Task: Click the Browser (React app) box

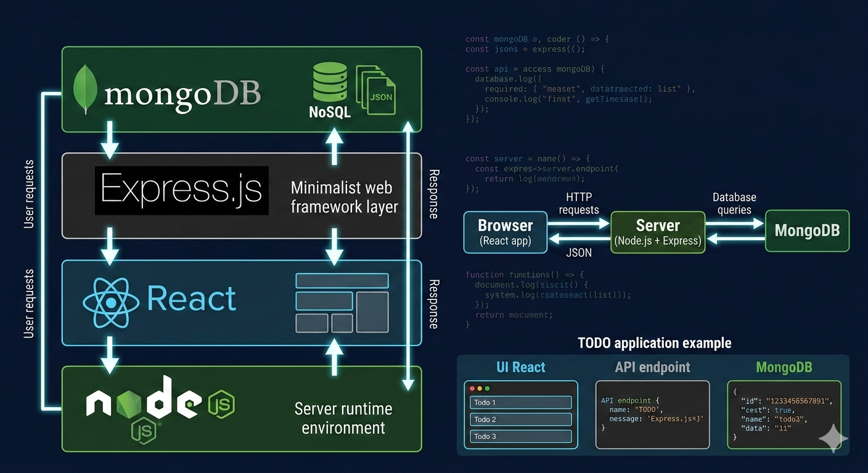Action: (506, 232)
